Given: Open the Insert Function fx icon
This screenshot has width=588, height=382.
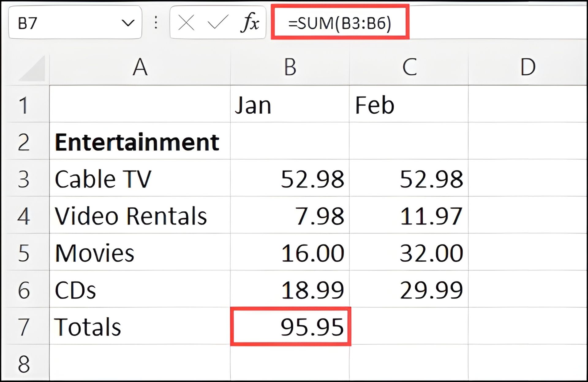Looking at the screenshot, I should pos(250,22).
